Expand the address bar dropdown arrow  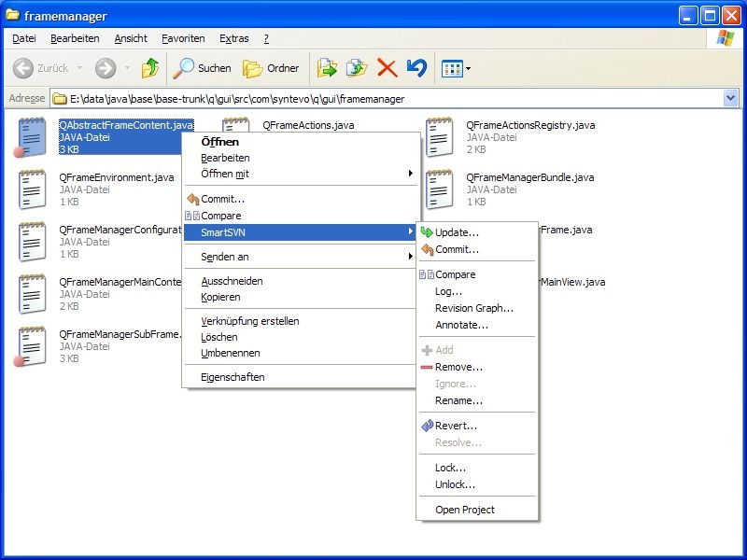[730, 98]
